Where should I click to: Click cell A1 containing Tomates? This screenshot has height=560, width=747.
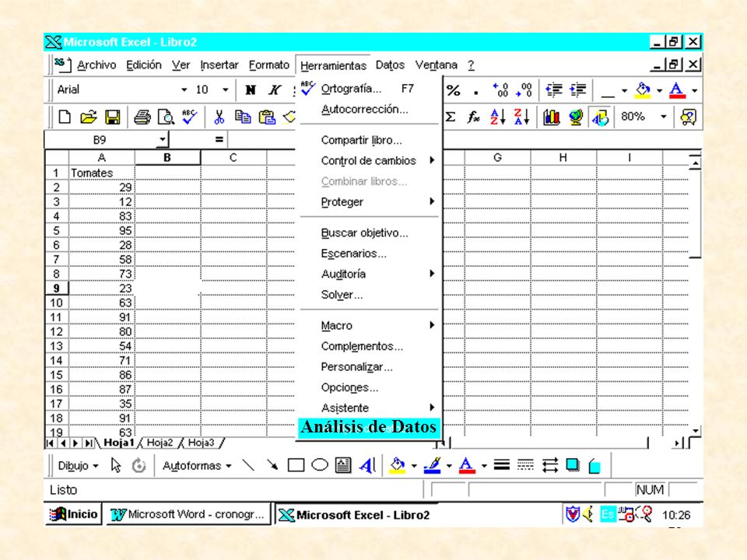102,173
